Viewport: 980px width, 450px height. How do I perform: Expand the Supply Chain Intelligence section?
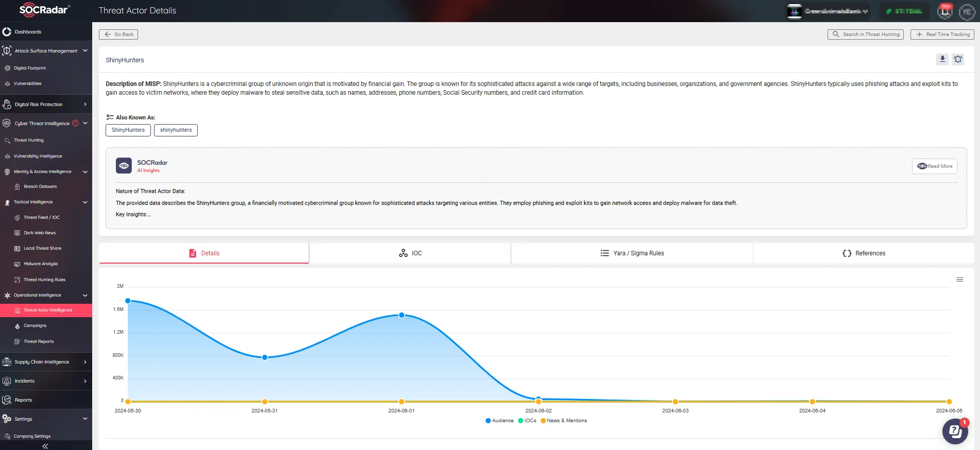(x=85, y=362)
